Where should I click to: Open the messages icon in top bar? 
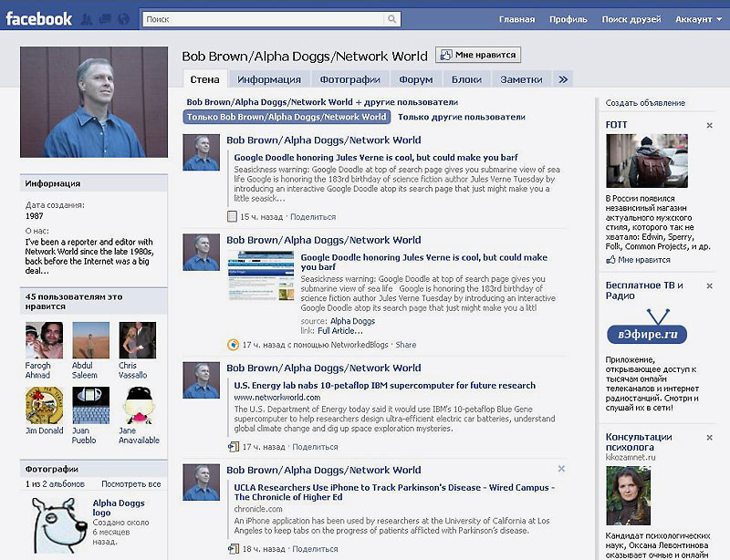103,18
